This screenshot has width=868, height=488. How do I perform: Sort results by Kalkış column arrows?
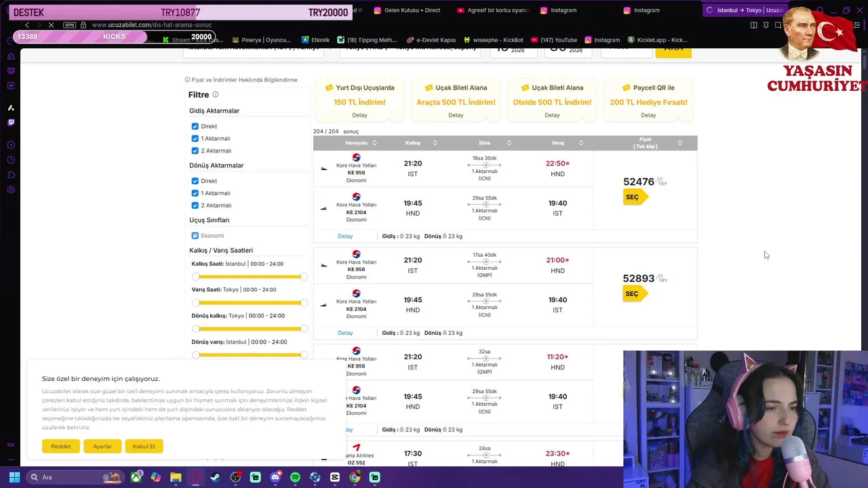coord(435,143)
